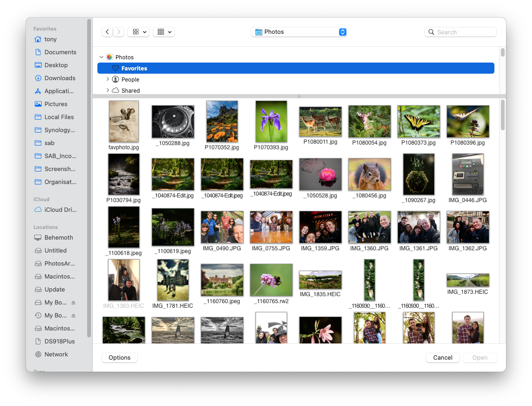This screenshot has width=532, height=406.
Task: Select the IMG_1359.JPG thumbnail
Action: click(x=320, y=227)
